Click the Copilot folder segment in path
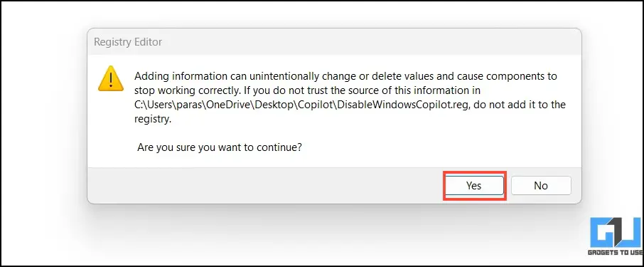Viewport: 644px width, 267px height. 316,105
